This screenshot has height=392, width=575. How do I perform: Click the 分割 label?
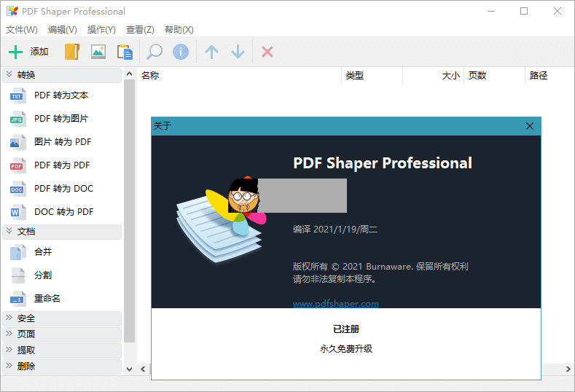point(43,275)
